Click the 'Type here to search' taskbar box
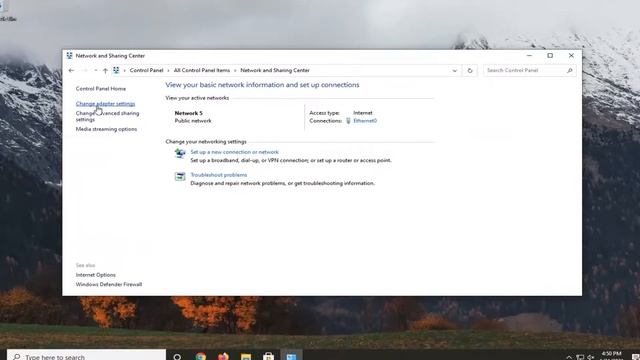 [87, 356]
